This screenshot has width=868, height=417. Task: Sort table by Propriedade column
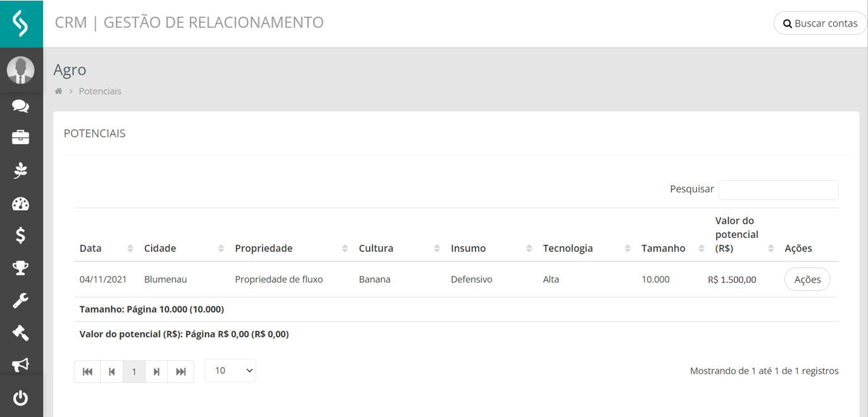click(291, 248)
